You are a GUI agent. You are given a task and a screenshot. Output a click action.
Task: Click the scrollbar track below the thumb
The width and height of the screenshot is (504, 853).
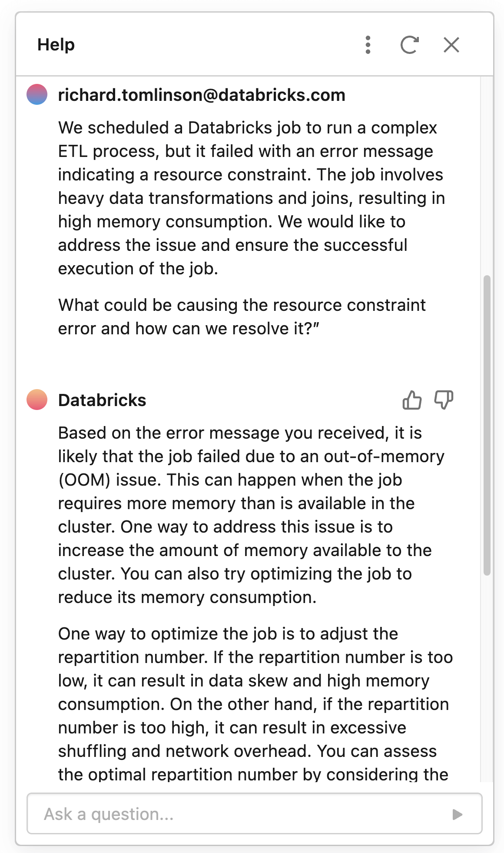coord(487,678)
